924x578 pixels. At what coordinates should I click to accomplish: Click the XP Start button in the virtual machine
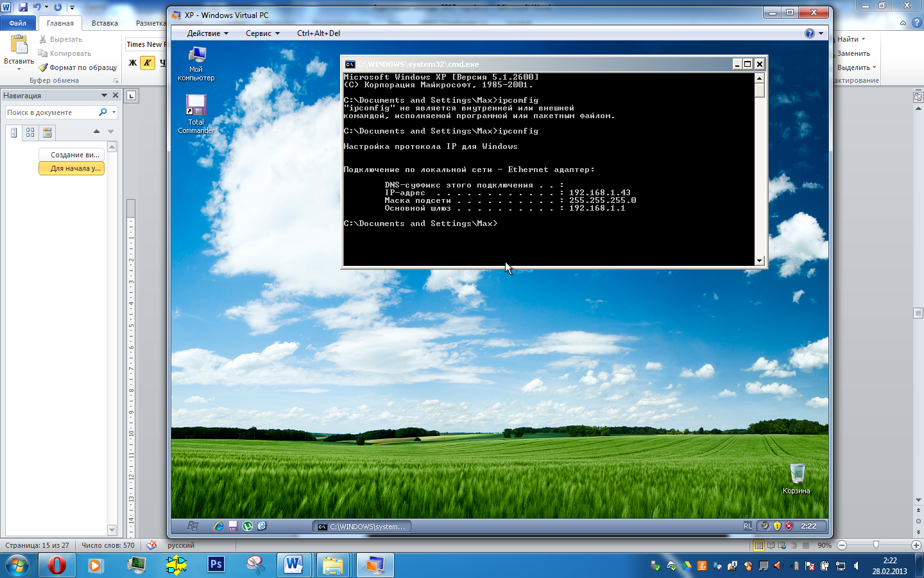point(193,526)
